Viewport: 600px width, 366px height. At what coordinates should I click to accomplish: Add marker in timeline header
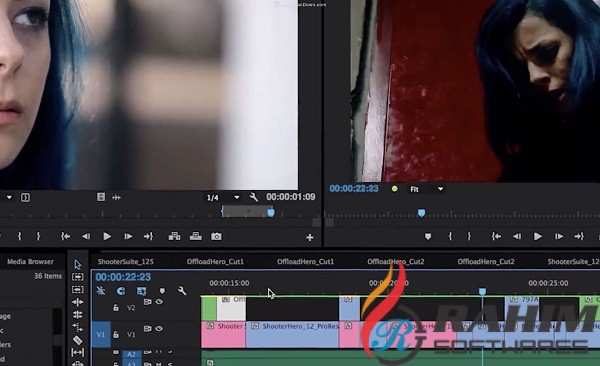click(x=162, y=291)
